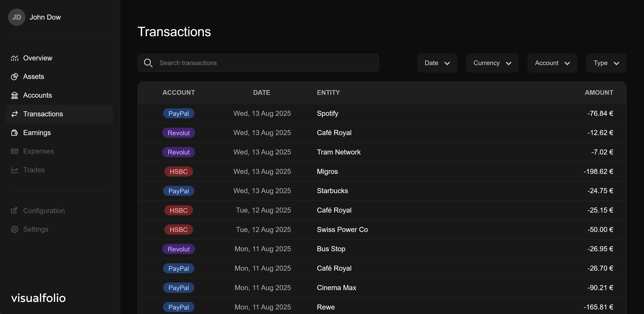Expand the Type filter
Viewport: 644px width, 314px height.
[606, 63]
